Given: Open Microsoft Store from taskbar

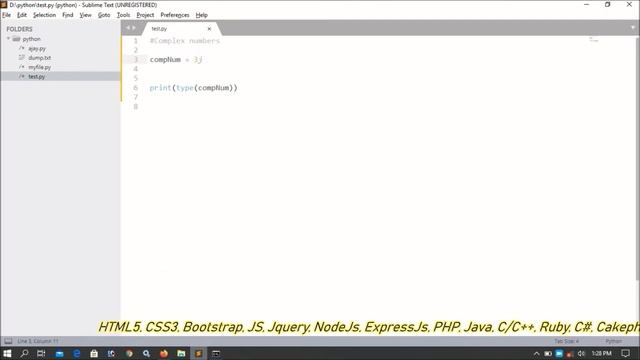Looking at the screenshot, I should (94, 353).
